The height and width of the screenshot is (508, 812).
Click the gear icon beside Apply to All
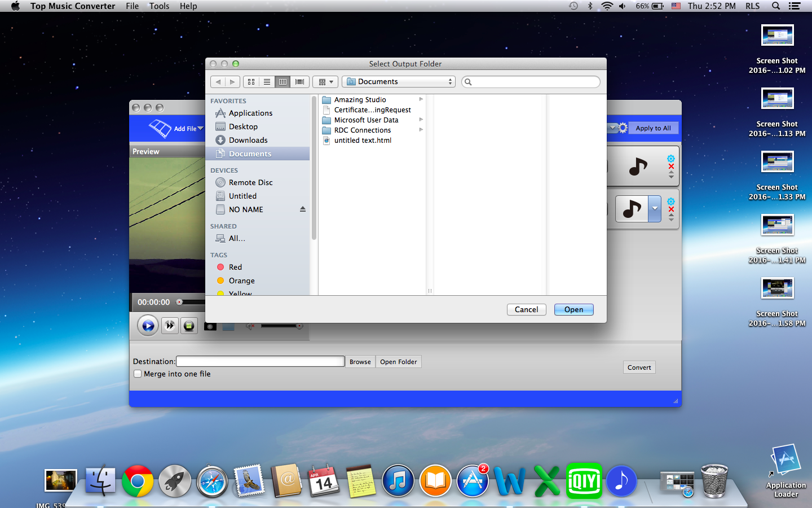pos(623,128)
